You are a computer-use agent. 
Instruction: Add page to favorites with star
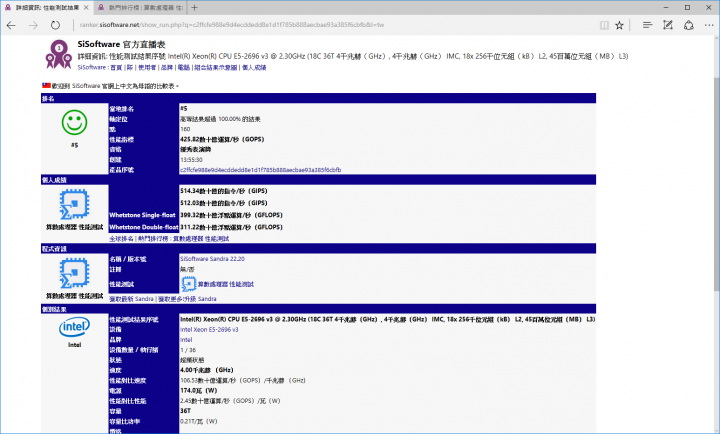coord(619,25)
